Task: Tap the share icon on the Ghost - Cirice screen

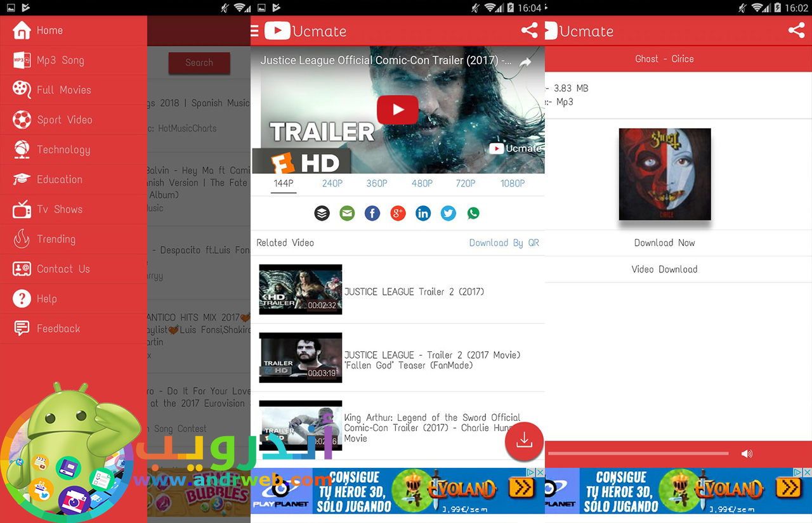Action: click(797, 30)
